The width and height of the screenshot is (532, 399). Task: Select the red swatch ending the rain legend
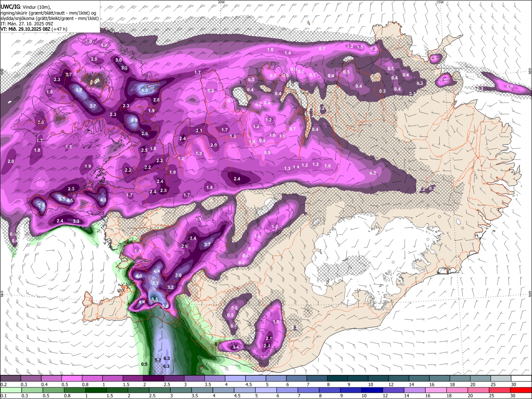point(521,390)
